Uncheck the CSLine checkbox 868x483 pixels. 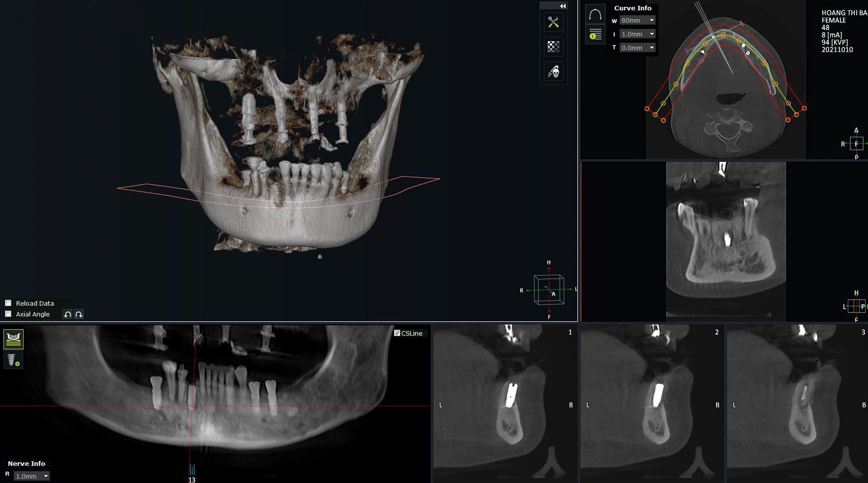(x=397, y=333)
